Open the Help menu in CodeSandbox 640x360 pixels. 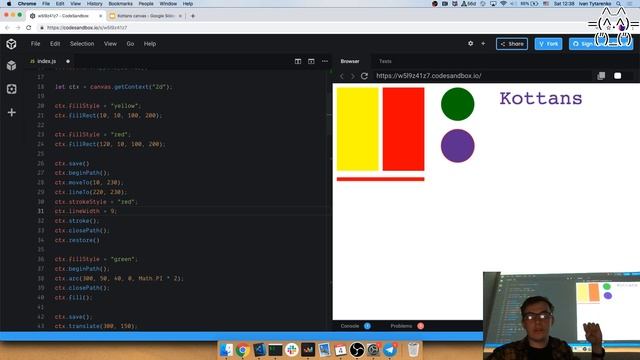click(x=150, y=44)
